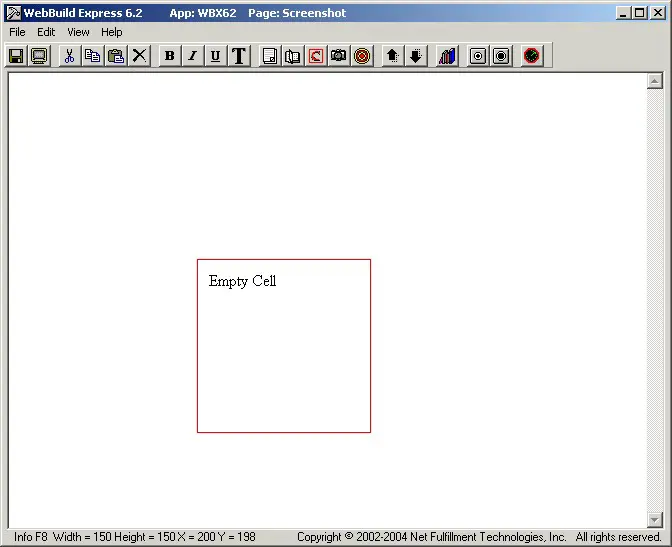Toggle Italic formatting

tap(192, 56)
